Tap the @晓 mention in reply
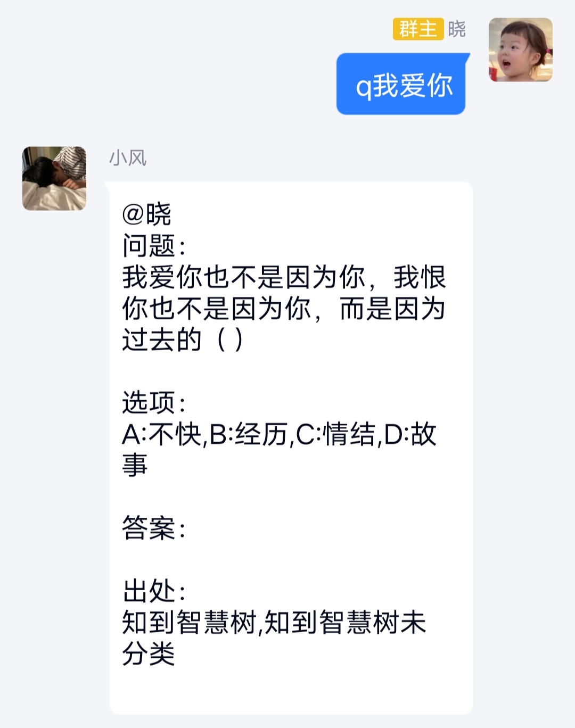 tap(146, 214)
